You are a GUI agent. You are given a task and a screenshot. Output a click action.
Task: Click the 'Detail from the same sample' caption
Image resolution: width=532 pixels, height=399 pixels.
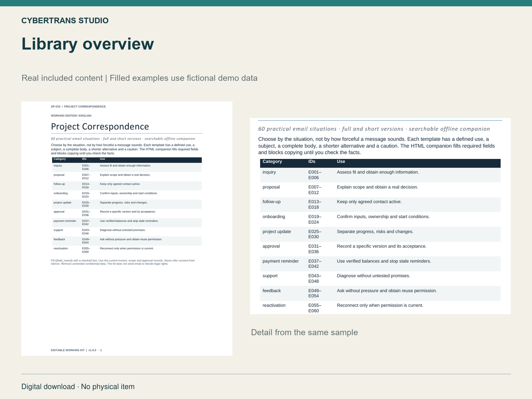[304, 332]
